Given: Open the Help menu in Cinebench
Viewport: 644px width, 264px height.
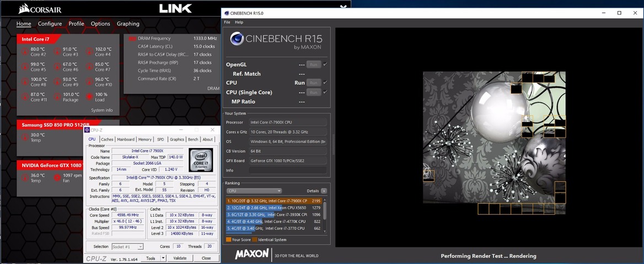Looking at the screenshot, I should tap(239, 22).
